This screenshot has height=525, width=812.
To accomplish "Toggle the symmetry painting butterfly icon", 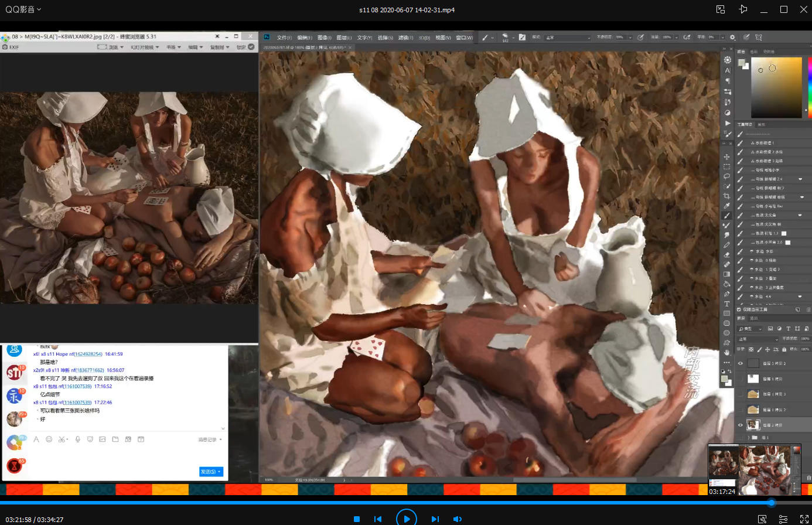I will 759,37.
